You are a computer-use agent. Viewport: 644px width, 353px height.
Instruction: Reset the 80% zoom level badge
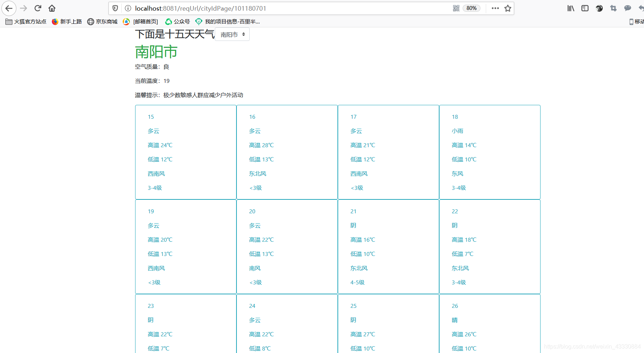472,8
